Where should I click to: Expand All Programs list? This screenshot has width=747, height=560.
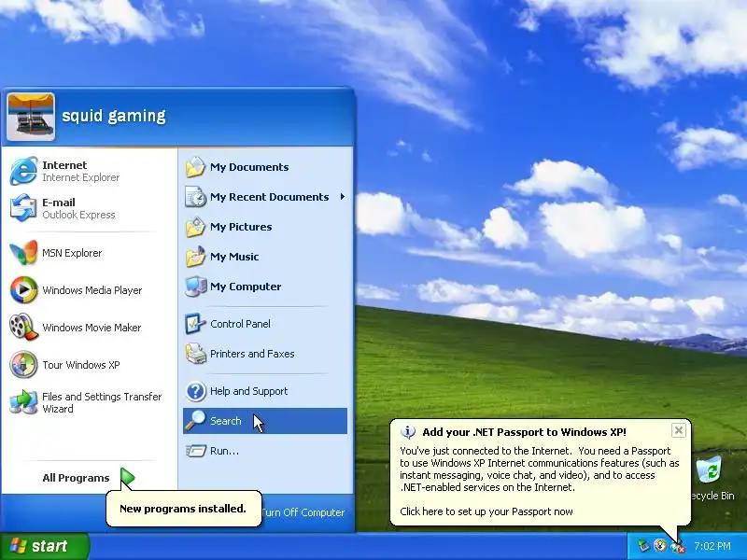[x=89, y=478]
